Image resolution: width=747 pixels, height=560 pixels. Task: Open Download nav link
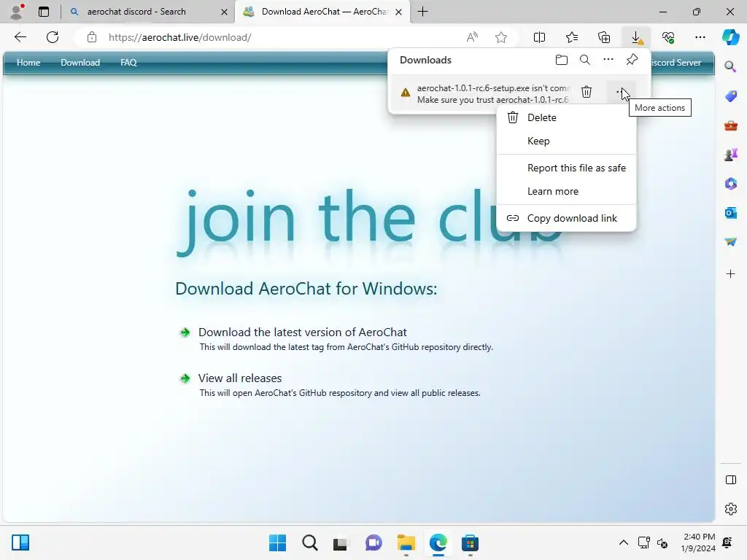coord(80,63)
